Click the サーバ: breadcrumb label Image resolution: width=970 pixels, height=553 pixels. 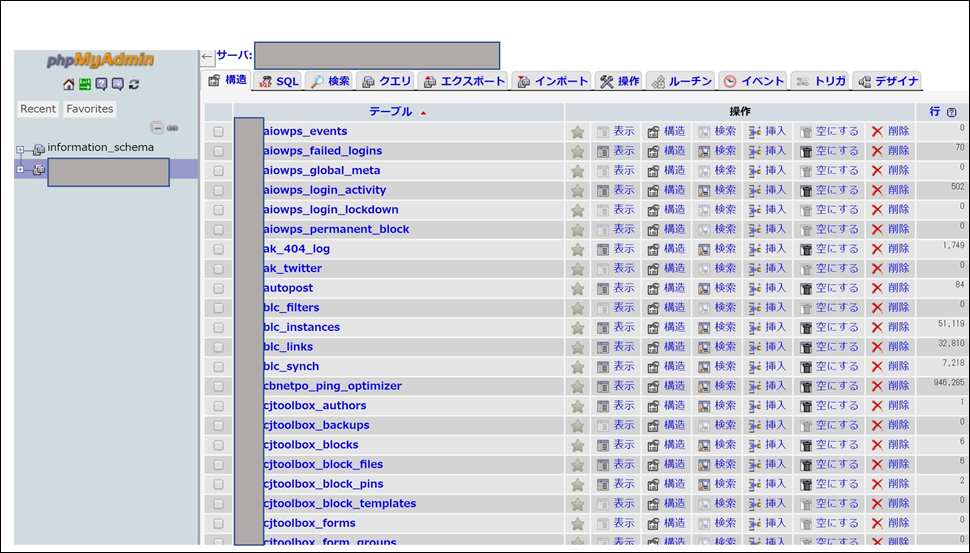click(x=234, y=56)
